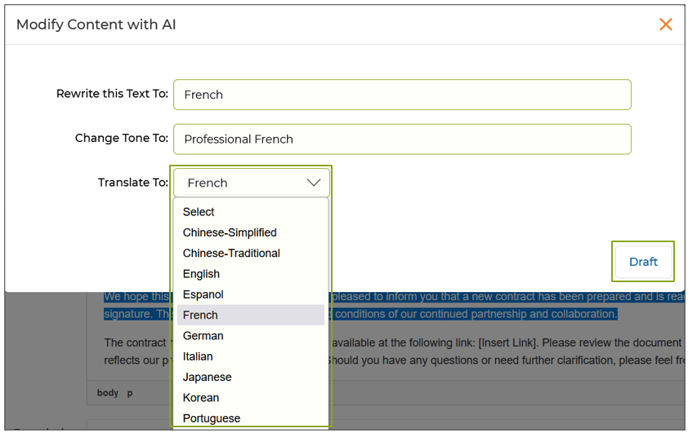Choose English in the language list
Viewport: 688px width, 433px height.
tap(201, 274)
